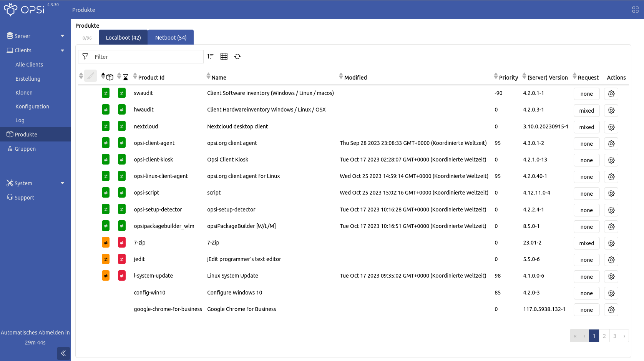The height and width of the screenshot is (361, 644).
Task: Open gear actions for nextcloud
Action: [x=611, y=127]
